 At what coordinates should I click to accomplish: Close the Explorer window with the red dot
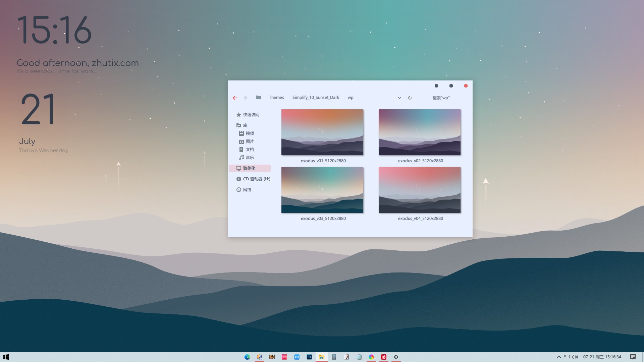point(466,86)
